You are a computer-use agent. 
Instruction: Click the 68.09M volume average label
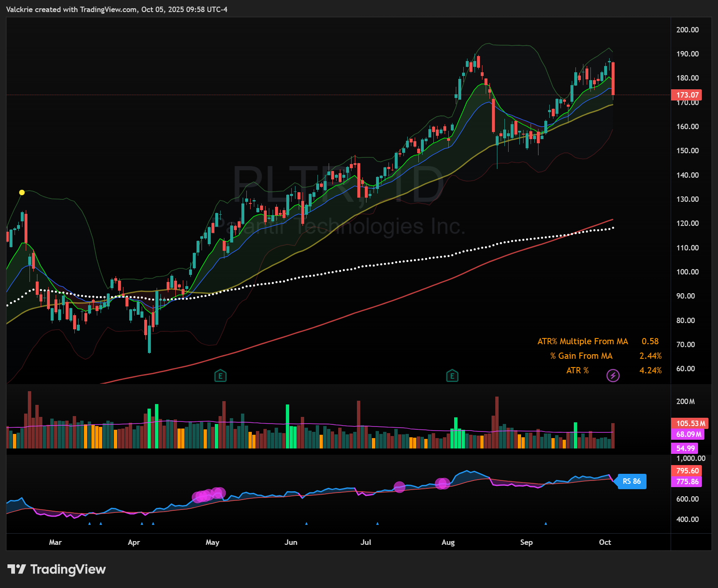pos(688,434)
